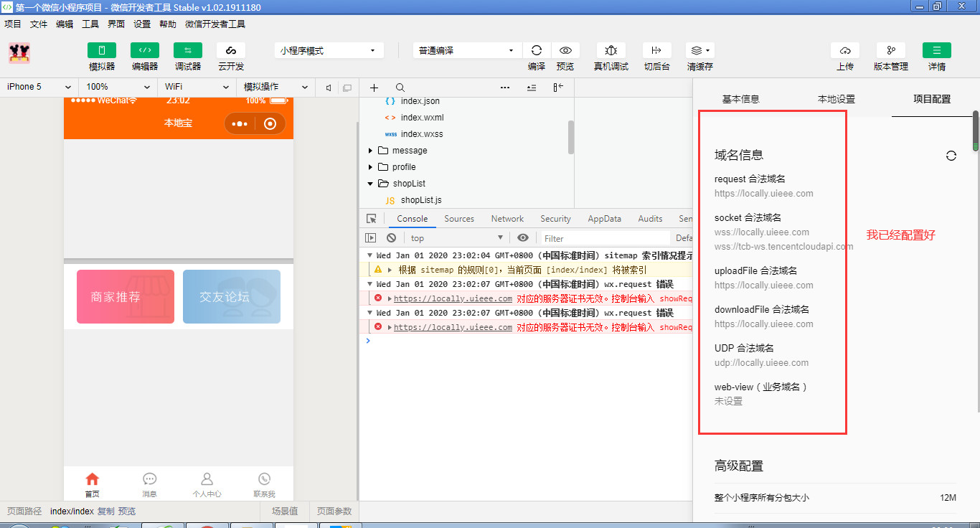980x528 pixels.
Task: Toggle the 详情 details panel
Action: point(937,50)
